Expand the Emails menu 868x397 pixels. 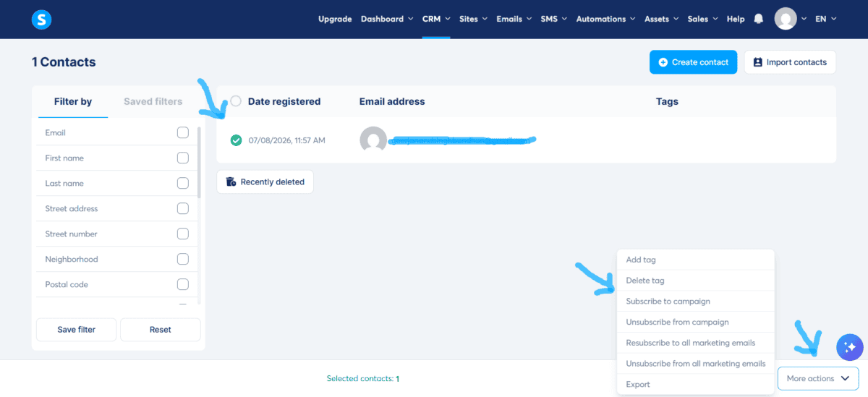[514, 19]
